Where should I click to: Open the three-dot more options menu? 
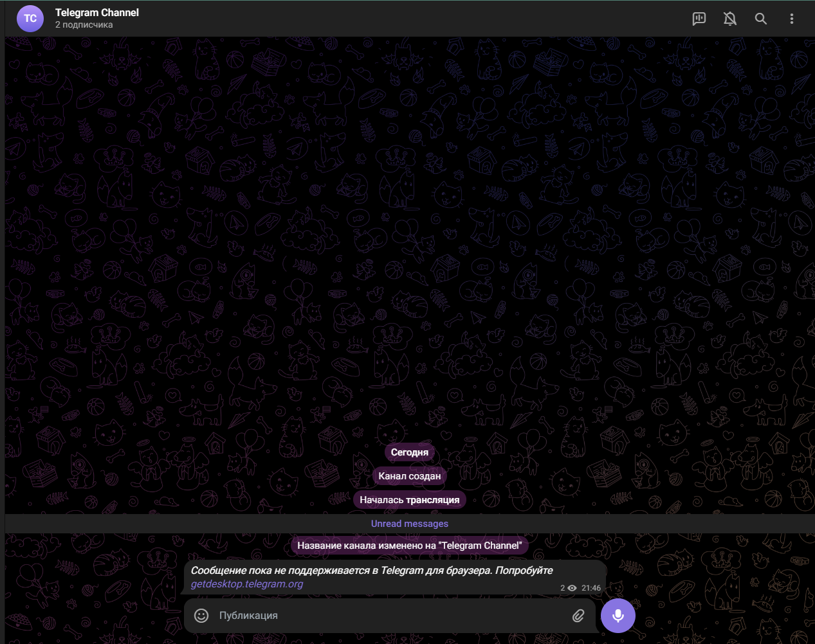tap(792, 19)
